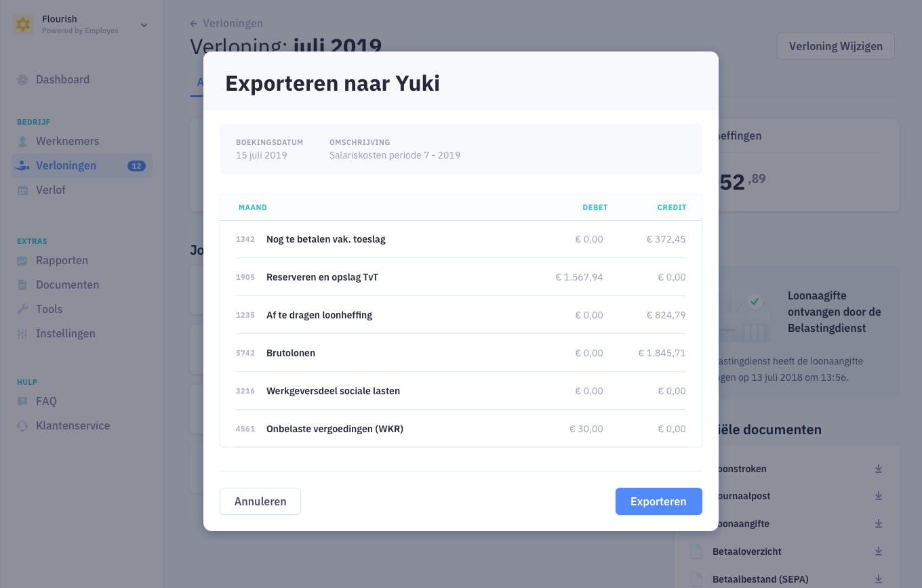Select row 'Reserveren en opslag TvT'
This screenshot has height=588, width=922.
(x=461, y=277)
